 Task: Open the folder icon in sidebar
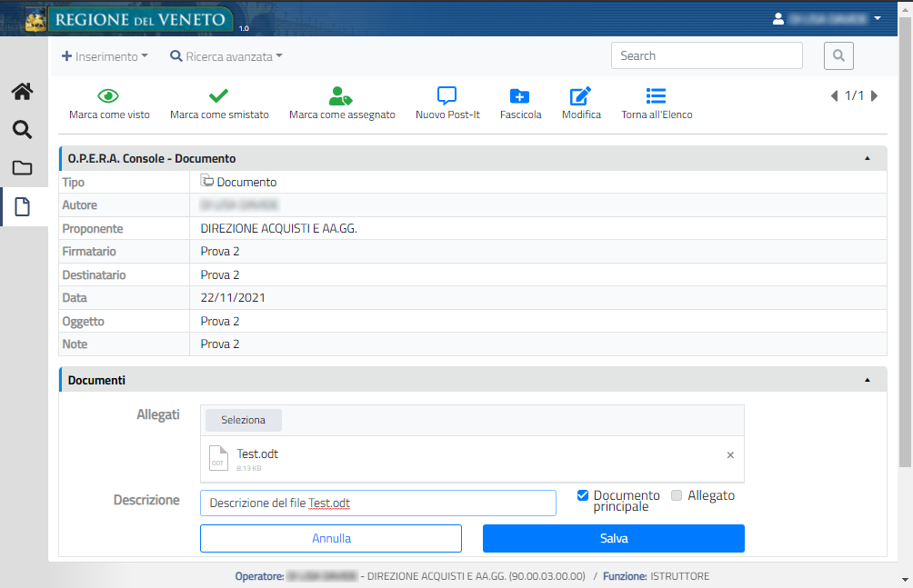(22, 167)
